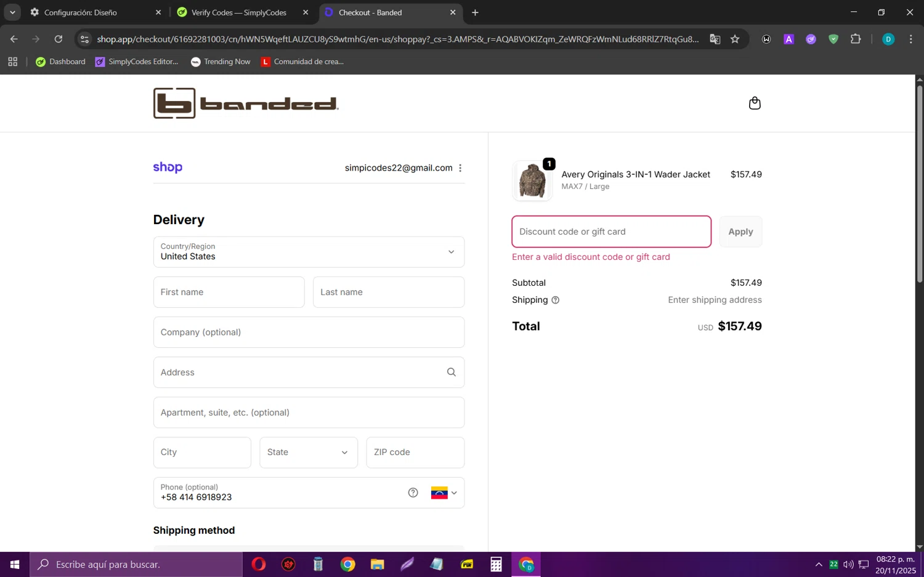
Task: Reload the page
Action: [x=58, y=39]
